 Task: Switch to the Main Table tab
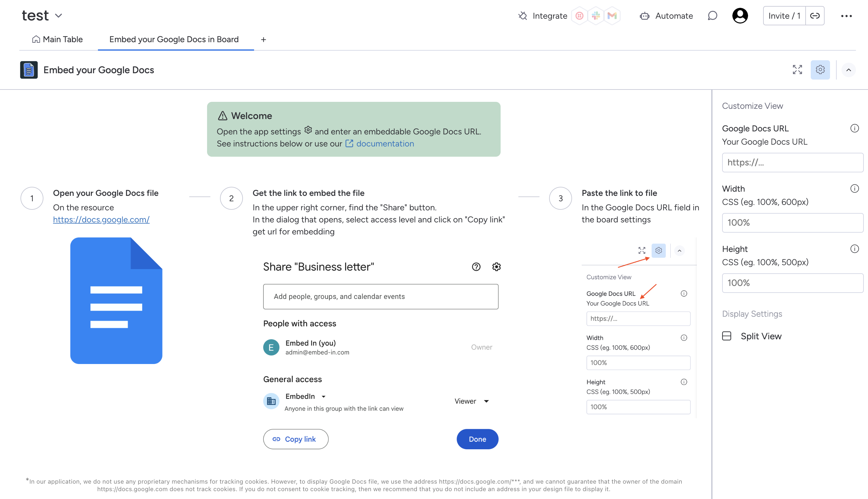point(58,39)
